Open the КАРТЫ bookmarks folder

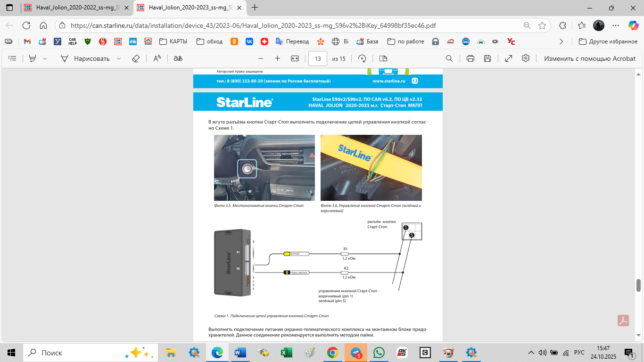click(x=173, y=41)
